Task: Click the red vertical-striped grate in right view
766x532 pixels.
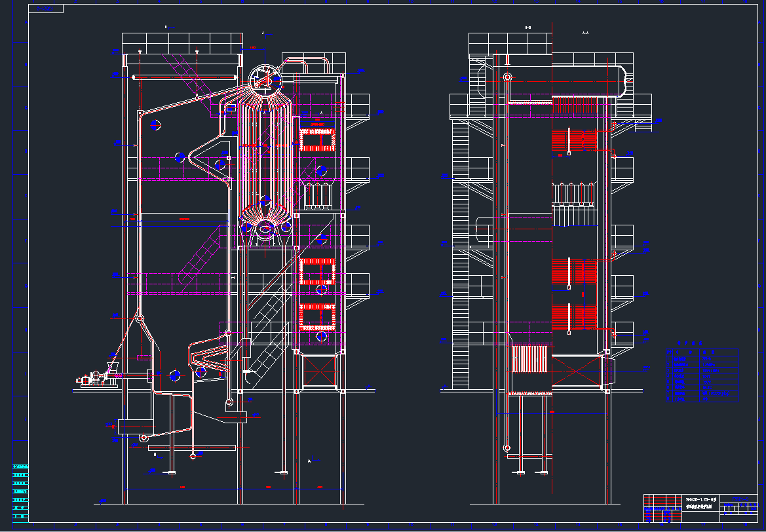Action: pos(529,359)
